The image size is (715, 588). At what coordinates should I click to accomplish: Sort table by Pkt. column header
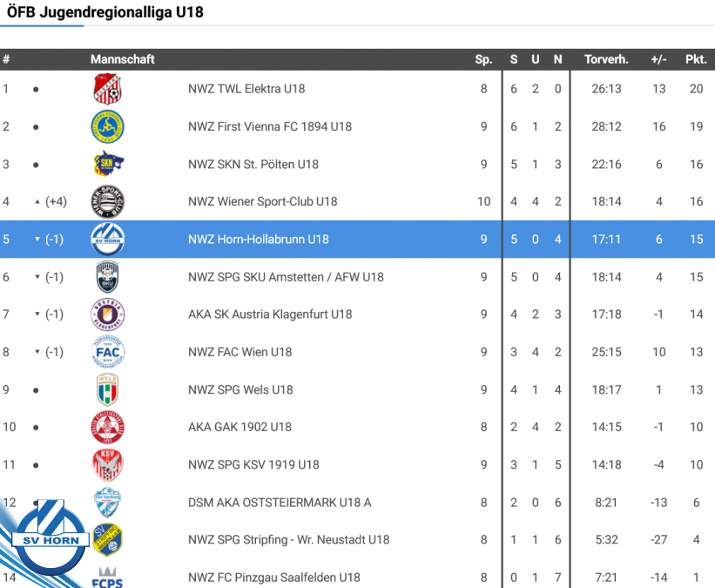[x=695, y=59]
